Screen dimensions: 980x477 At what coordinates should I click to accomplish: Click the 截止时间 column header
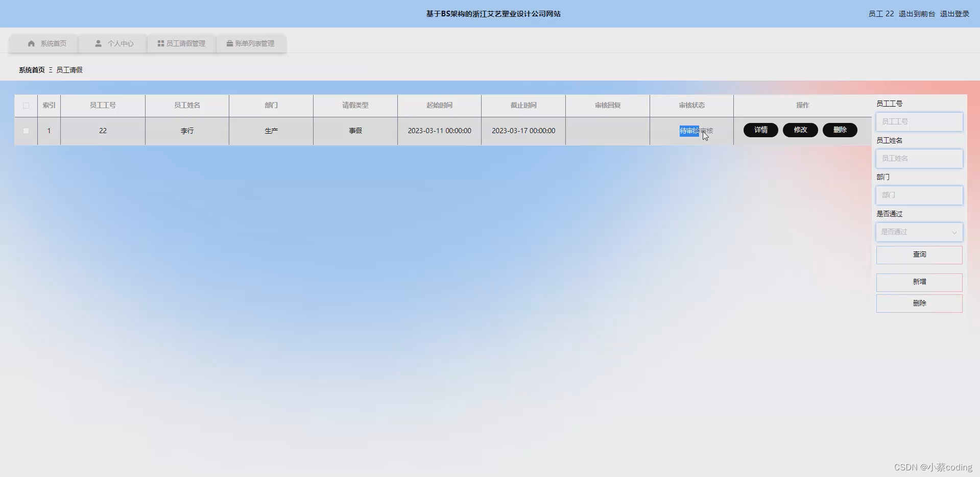pyautogui.click(x=523, y=105)
